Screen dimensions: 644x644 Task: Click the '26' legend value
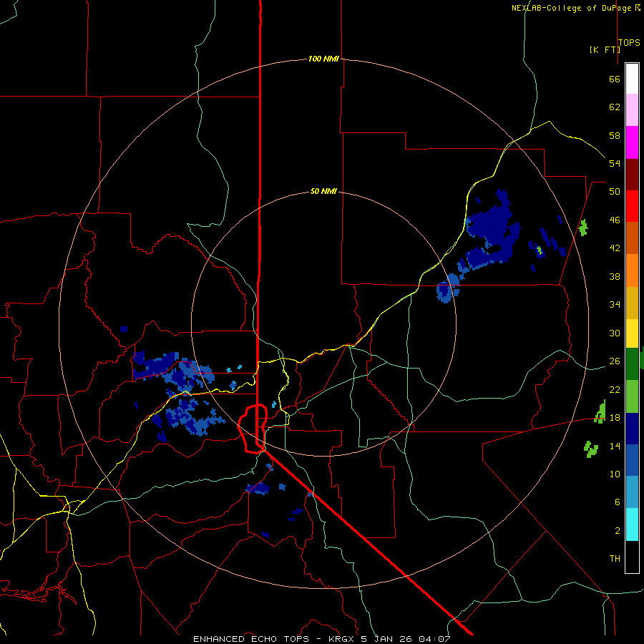point(615,361)
